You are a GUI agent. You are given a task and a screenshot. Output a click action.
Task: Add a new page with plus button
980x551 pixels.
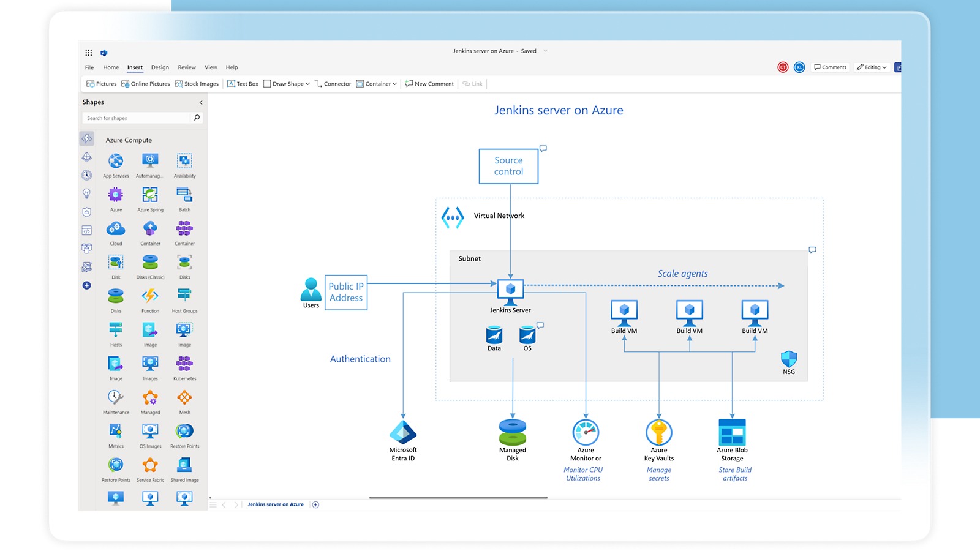coord(315,504)
